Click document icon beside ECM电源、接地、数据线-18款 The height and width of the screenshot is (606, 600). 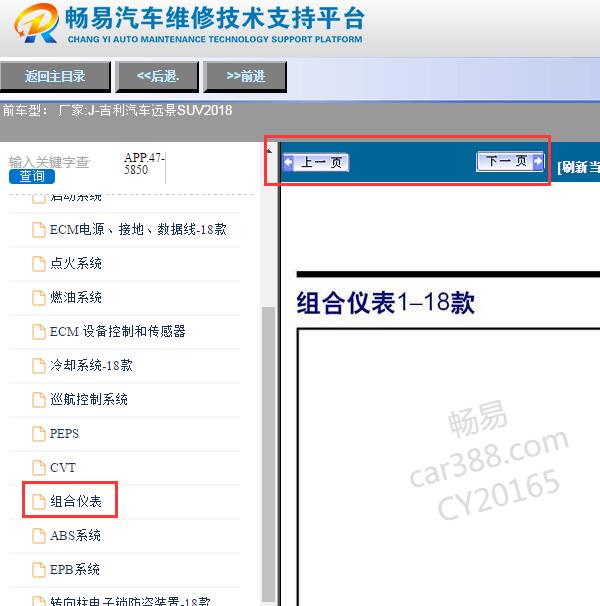point(39,230)
